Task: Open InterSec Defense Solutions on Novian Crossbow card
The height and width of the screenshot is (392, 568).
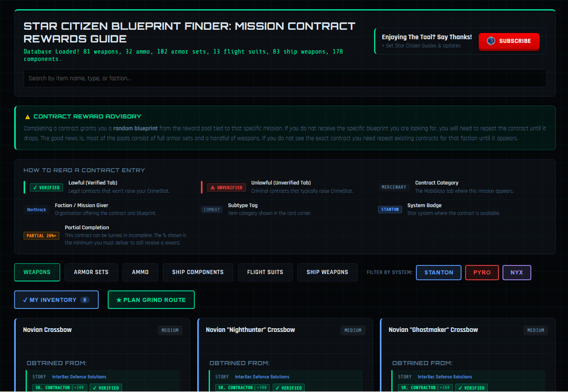Action: [79, 377]
